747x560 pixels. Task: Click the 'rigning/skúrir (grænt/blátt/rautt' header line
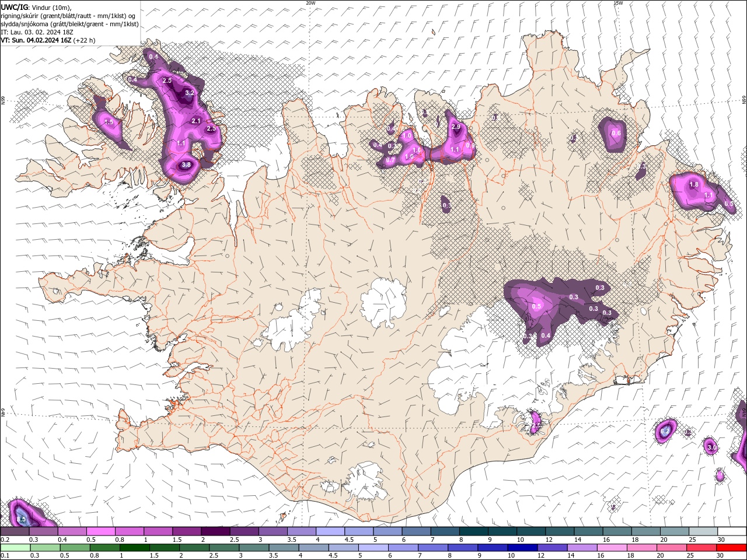pyautogui.click(x=67, y=16)
